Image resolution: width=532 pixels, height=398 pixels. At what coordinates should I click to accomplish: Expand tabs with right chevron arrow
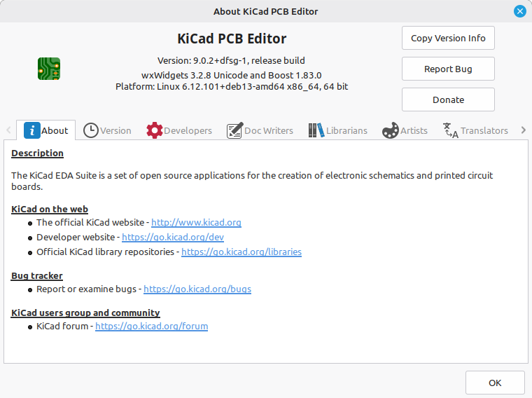pos(523,130)
